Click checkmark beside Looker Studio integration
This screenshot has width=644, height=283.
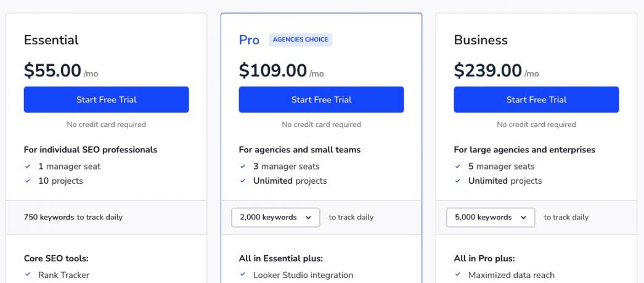click(243, 275)
